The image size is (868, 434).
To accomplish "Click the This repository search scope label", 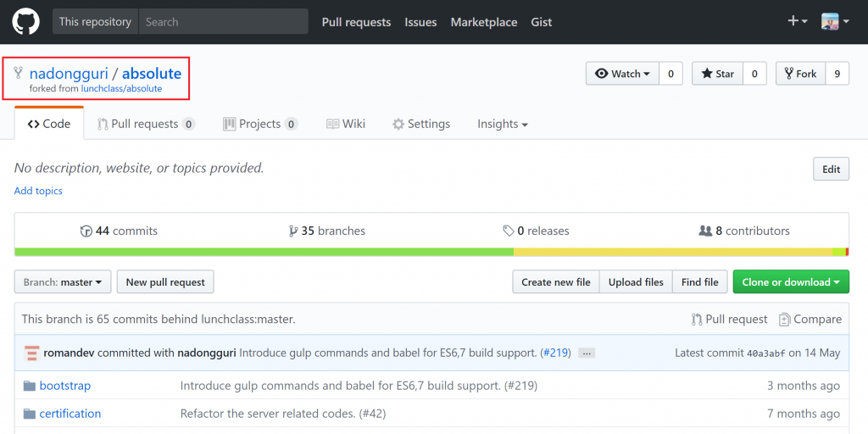I will pyautogui.click(x=95, y=21).
